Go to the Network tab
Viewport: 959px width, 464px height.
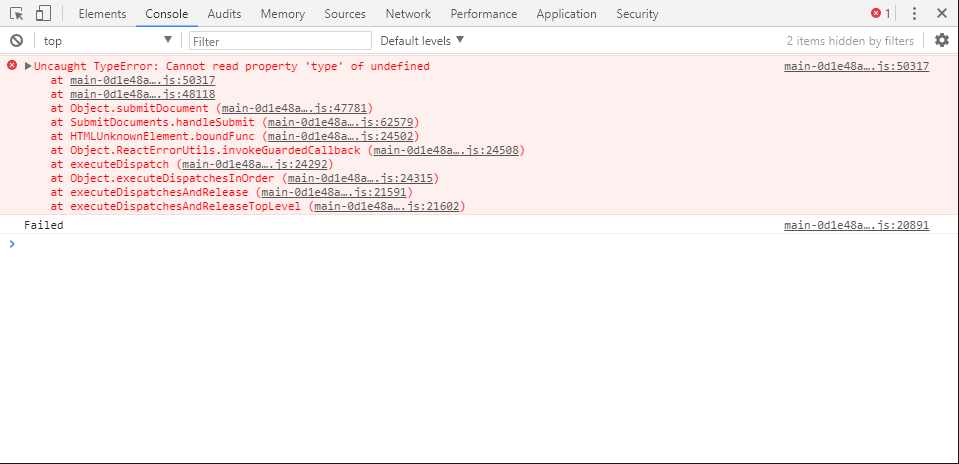pyautogui.click(x=408, y=13)
